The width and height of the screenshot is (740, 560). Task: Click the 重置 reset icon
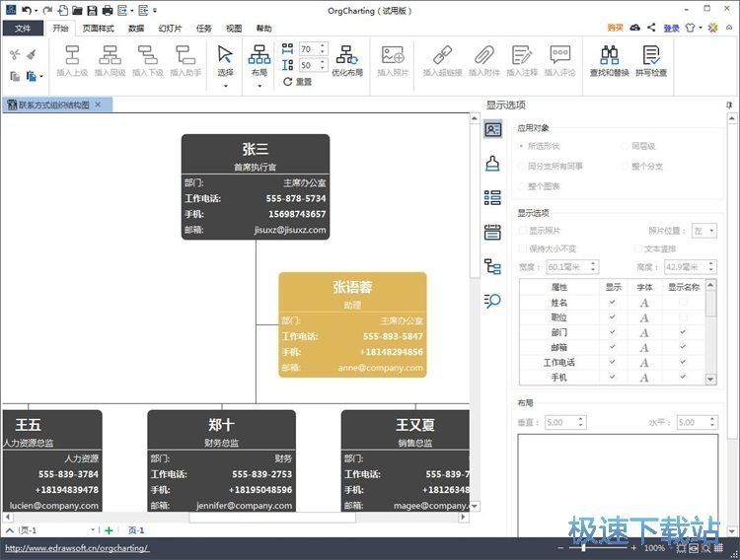pos(287,82)
